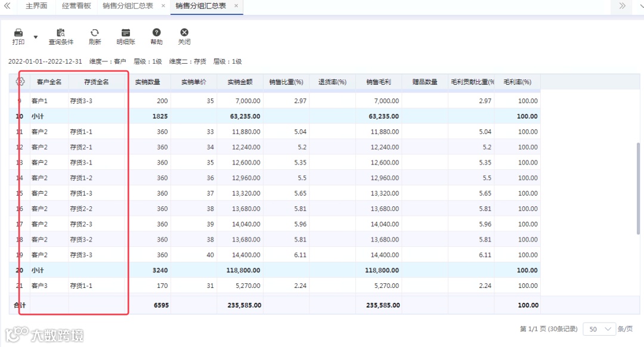Click the 6595 total quantity value
Screen dimensions: 644x347
click(161, 305)
